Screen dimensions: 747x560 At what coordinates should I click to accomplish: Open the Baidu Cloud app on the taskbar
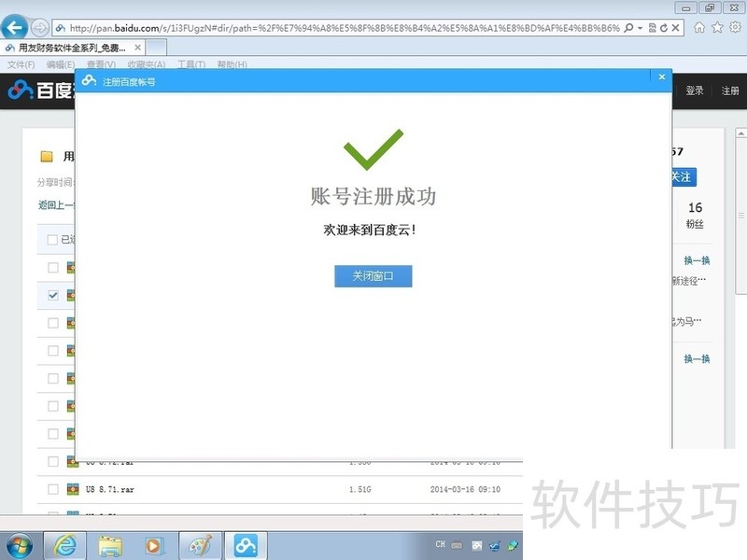coord(245,544)
